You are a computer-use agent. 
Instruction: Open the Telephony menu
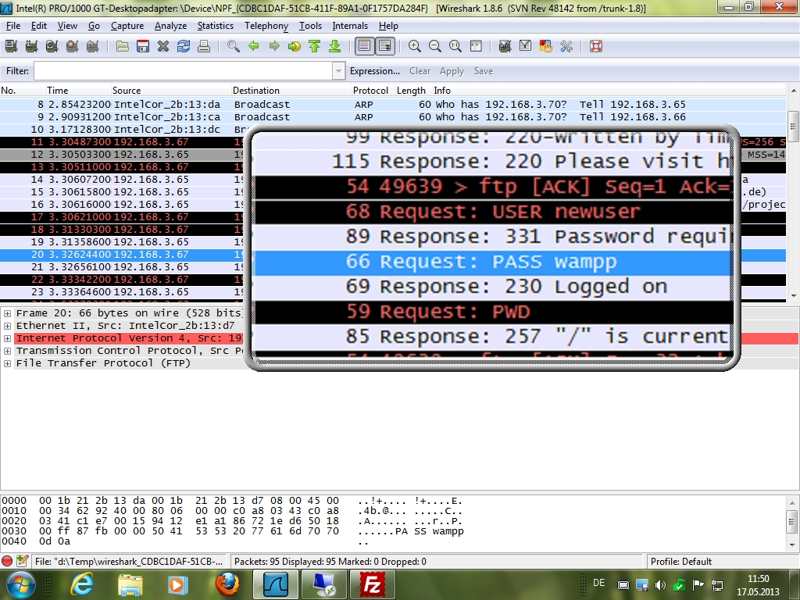pyautogui.click(x=266, y=26)
